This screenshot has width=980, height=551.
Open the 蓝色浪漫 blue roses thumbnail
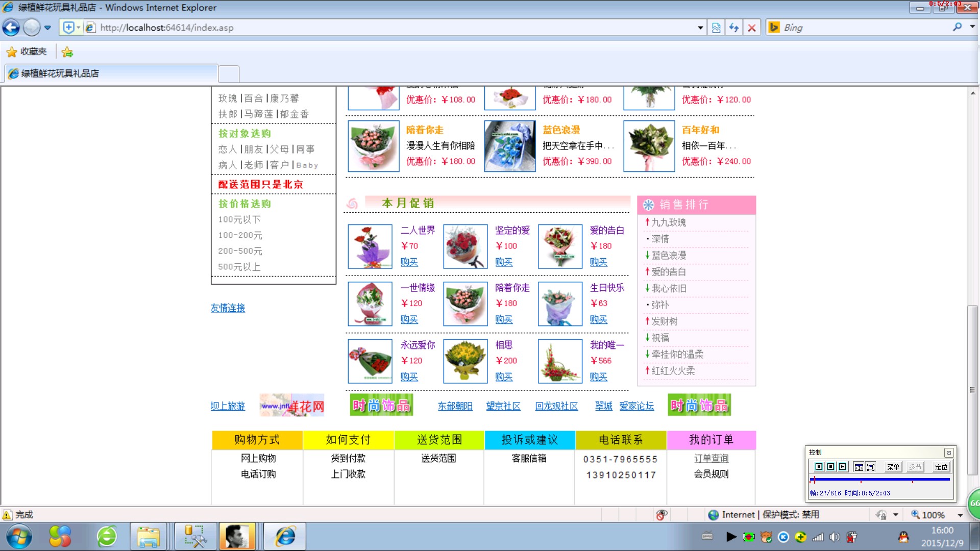pos(510,146)
